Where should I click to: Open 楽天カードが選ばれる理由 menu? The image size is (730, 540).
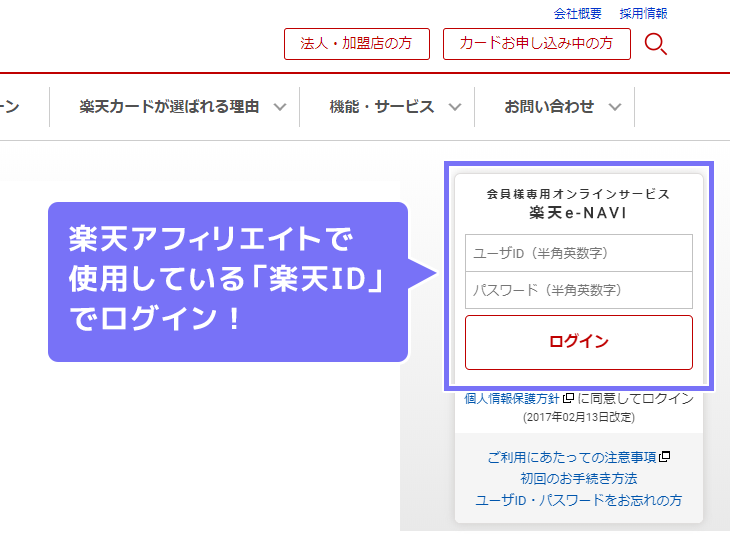(169, 107)
